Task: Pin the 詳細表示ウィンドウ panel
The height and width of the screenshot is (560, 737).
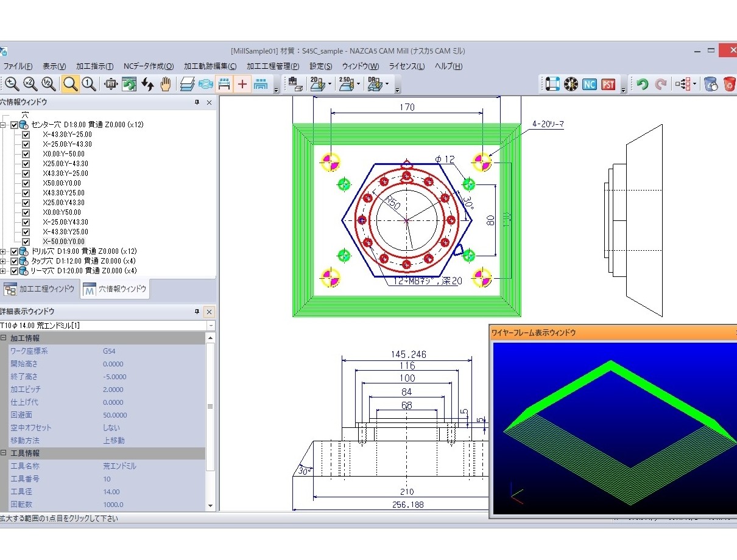Action: coord(197,312)
